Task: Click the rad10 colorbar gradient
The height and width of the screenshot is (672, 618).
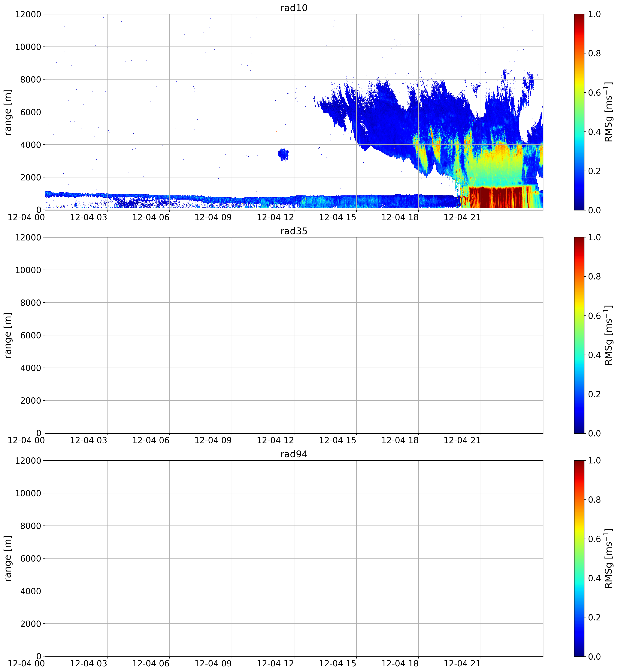Action: (579, 112)
